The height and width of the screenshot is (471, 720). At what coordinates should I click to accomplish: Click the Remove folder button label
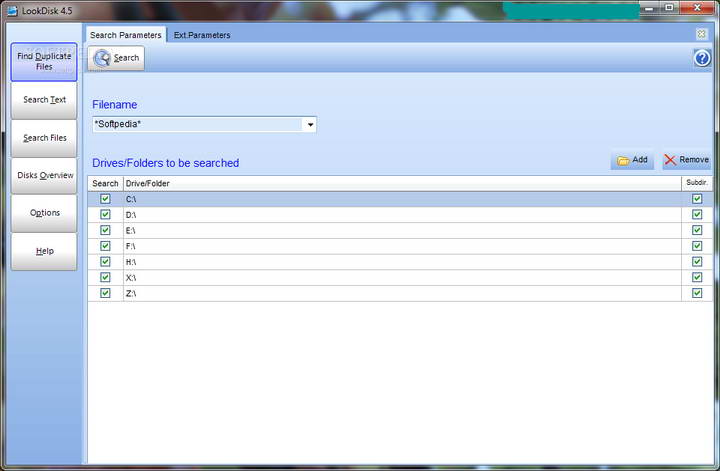694,160
